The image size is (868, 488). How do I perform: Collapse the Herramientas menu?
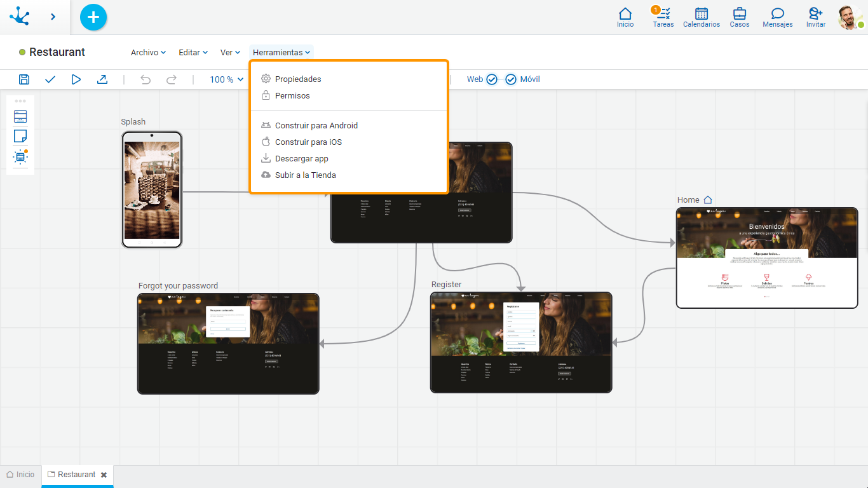coord(281,53)
